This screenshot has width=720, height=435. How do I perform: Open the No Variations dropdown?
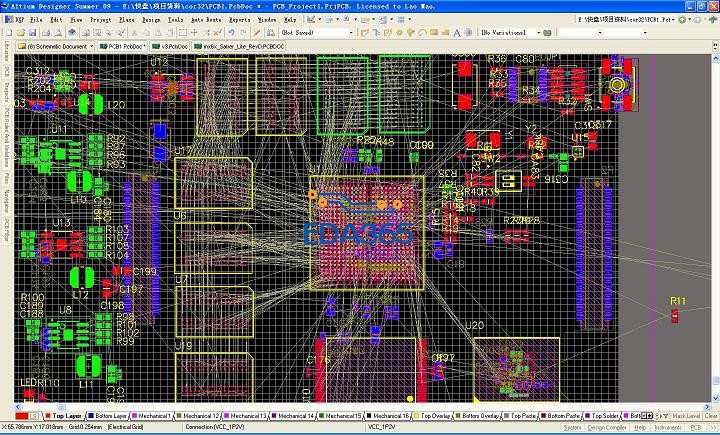point(538,32)
